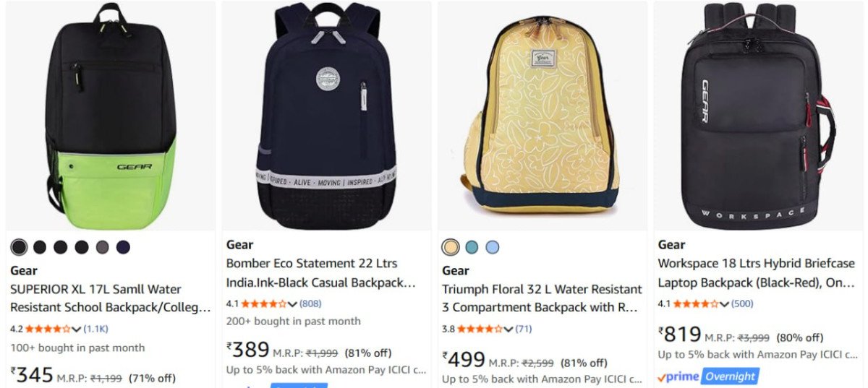This screenshot has height=388, width=868.
Task: Open the 500 reviews link
Action: (x=742, y=303)
